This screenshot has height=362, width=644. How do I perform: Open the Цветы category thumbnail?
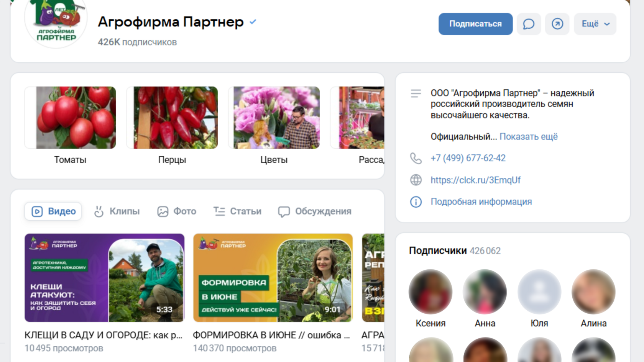tap(274, 118)
